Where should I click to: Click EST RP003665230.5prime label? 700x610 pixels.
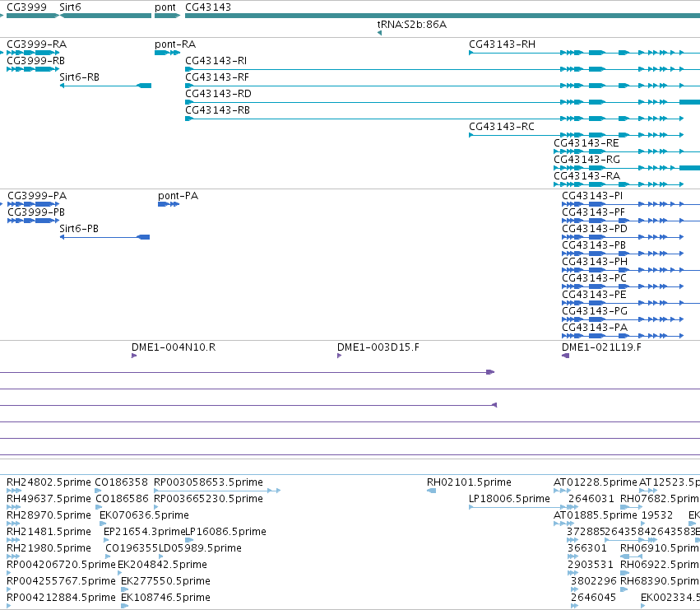coord(208,499)
